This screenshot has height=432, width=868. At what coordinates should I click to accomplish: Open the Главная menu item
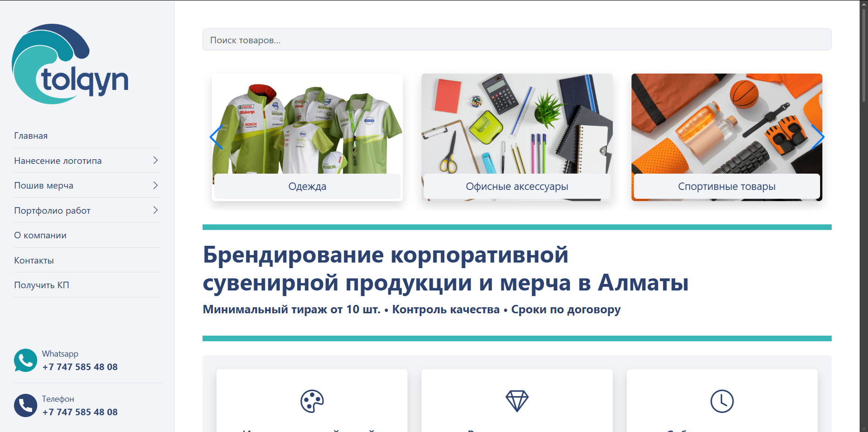point(31,135)
